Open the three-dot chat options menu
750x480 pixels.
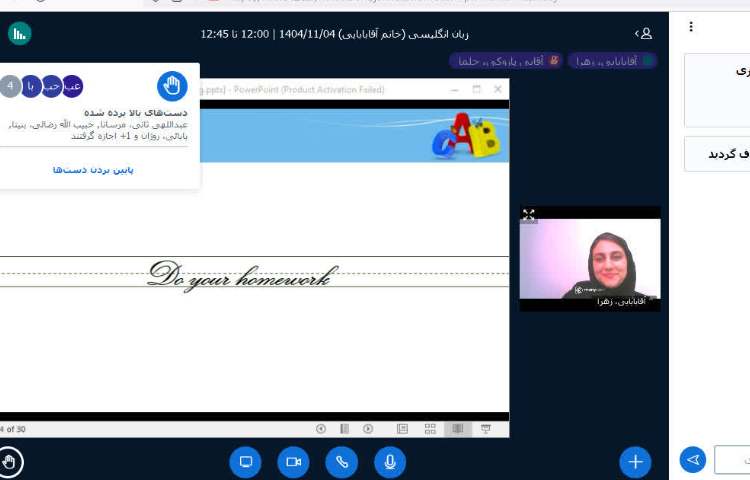[x=691, y=26]
